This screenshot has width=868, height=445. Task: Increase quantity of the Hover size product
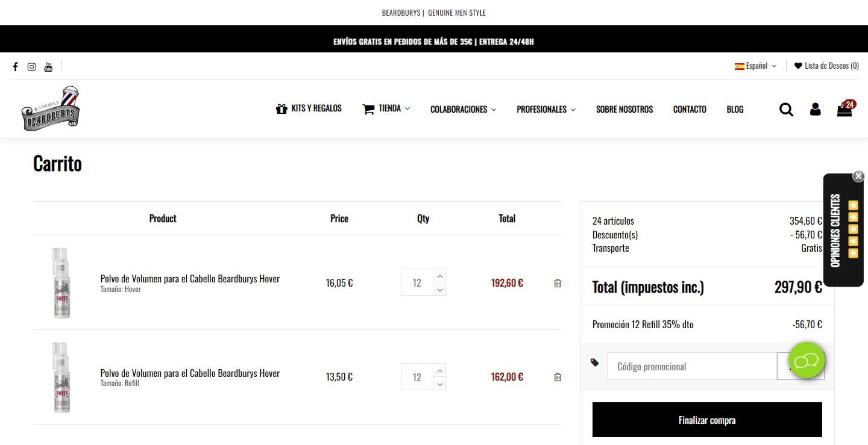click(440, 276)
